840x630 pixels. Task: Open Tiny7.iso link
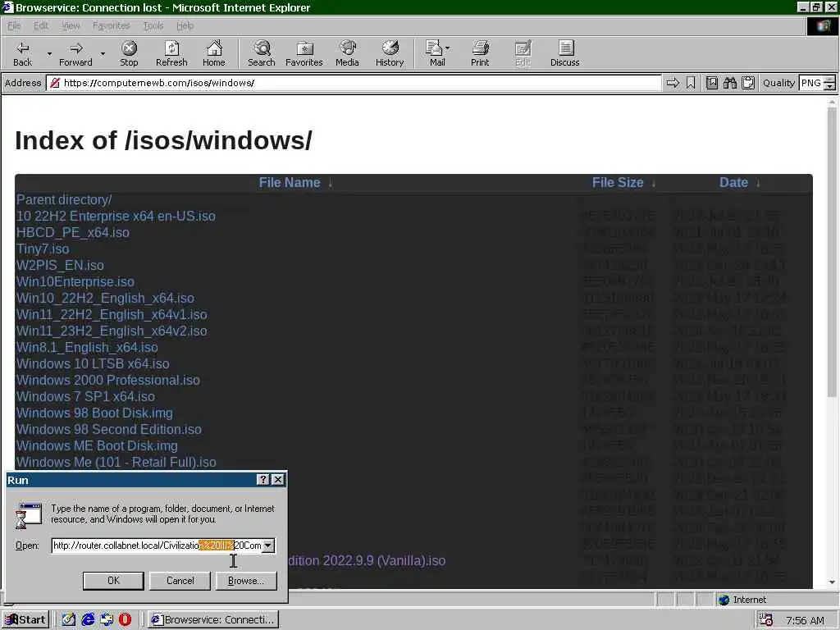(x=43, y=249)
